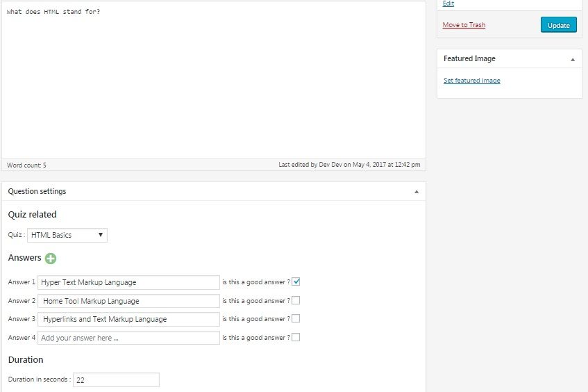Tick the good answer box for Answer 4
This screenshot has height=392, width=588.
(296, 338)
